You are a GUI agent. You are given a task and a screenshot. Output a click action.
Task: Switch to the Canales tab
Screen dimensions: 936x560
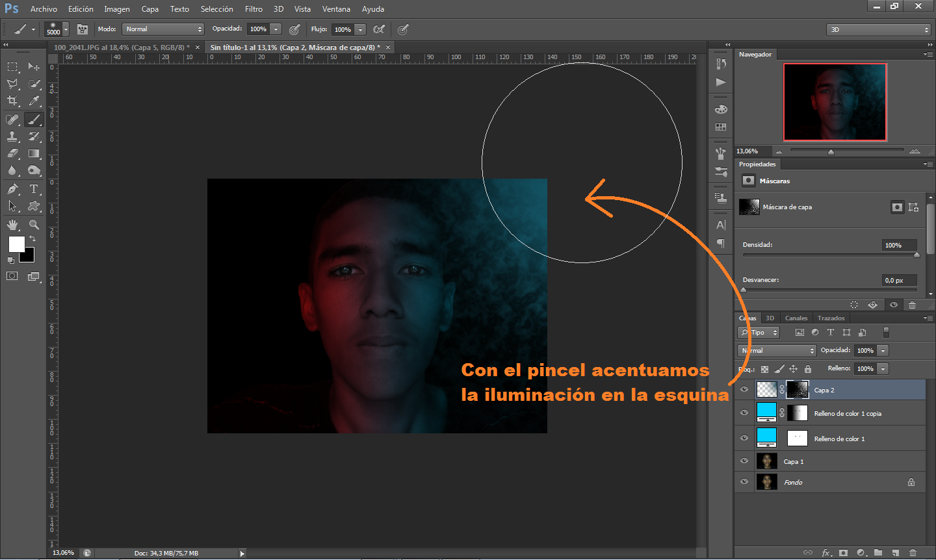click(796, 318)
